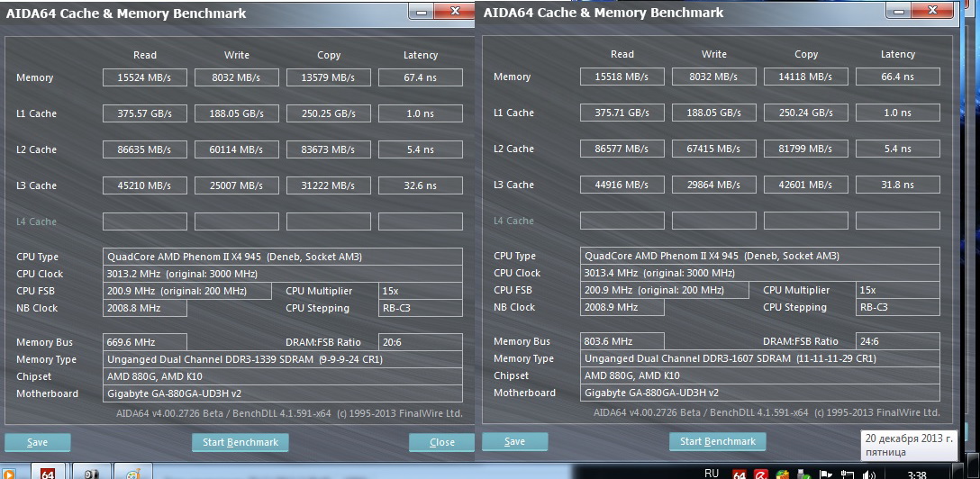Click L3 Cache Copy 42601 MB/s

pos(805,185)
